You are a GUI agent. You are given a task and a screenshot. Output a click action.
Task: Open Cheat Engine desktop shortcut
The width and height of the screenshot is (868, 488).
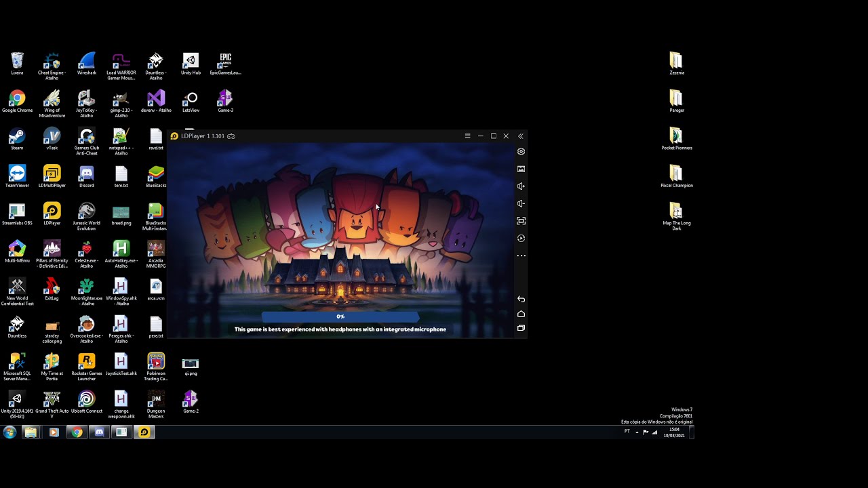tap(52, 66)
